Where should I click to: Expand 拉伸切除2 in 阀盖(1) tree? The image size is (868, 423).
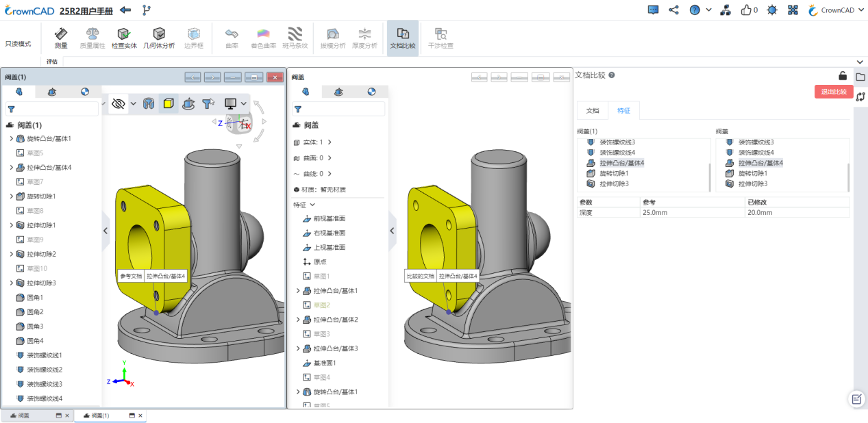pos(11,254)
